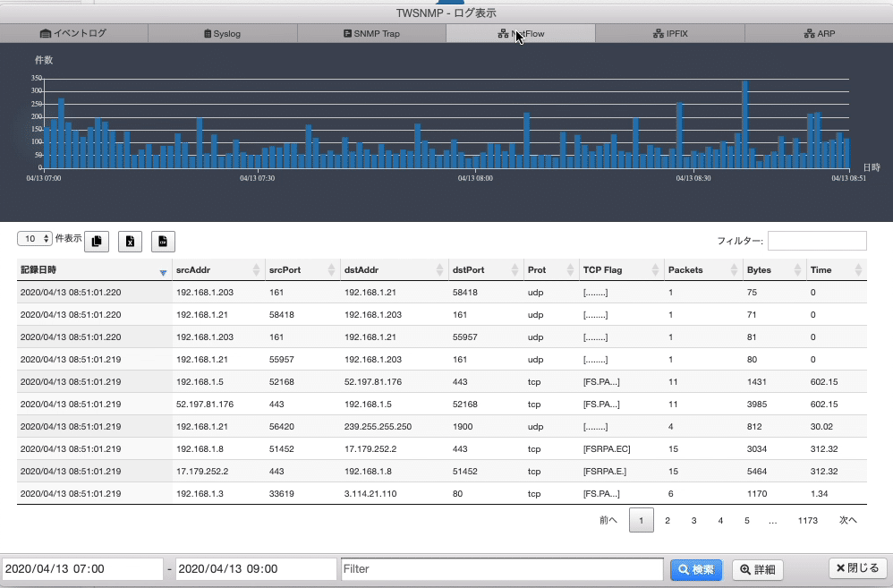The width and height of the screenshot is (893, 588).
Task: Click the フィルター filter input field
Action: point(816,240)
